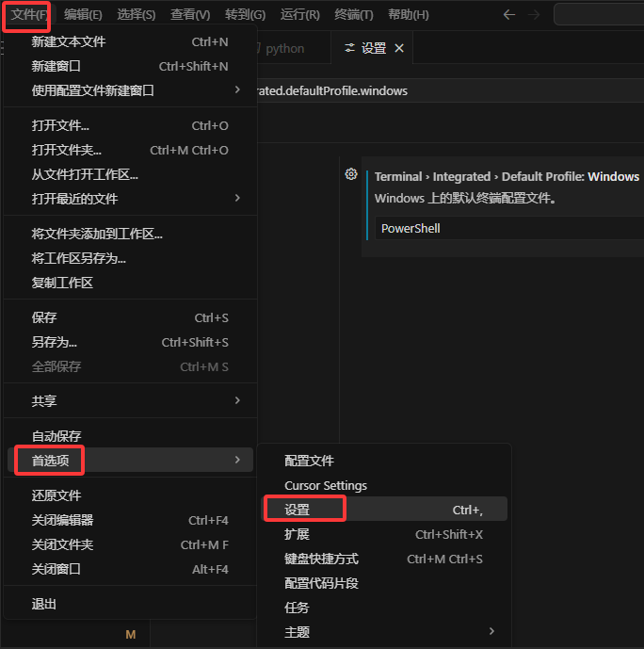
Task: Open the 帮助(H) menu
Action: [409, 15]
